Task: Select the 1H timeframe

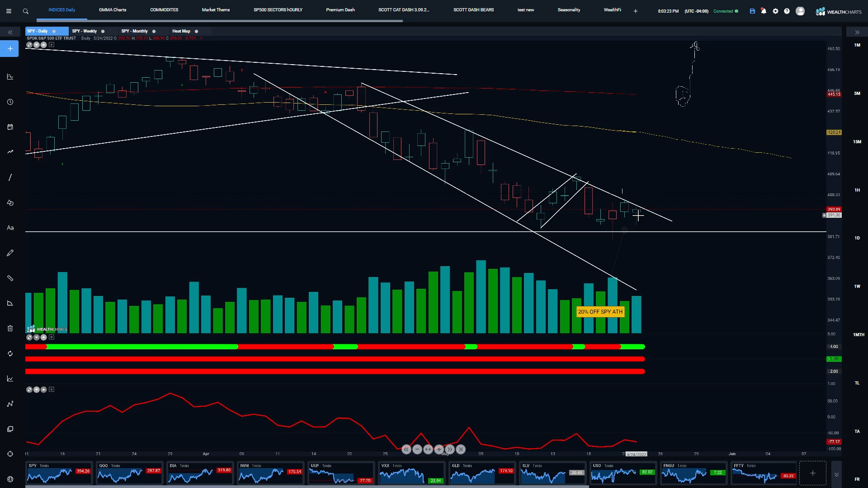Action: pyautogui.click(x=857, y=190)
